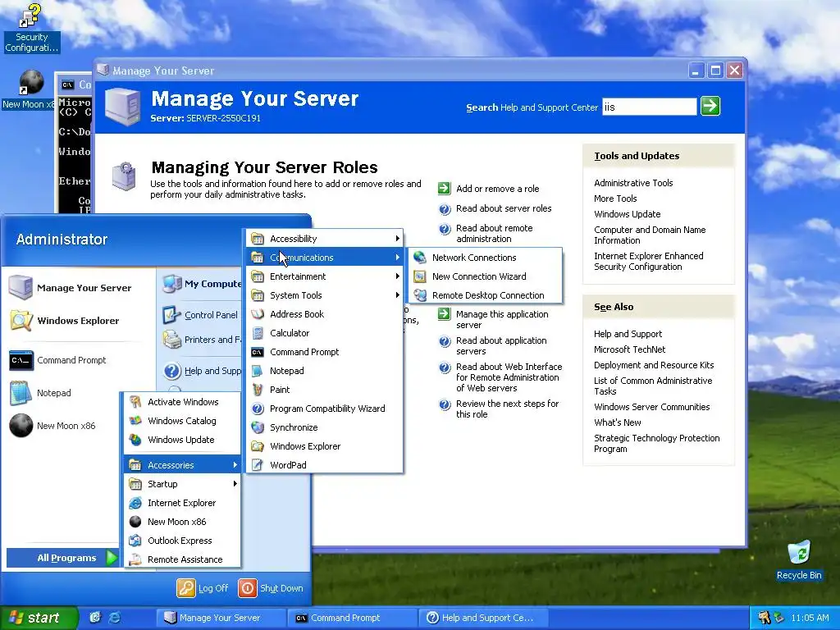Open Control Panel from Start menu
The width and height of the screenshot is (840, 630).
click(202, 315)
